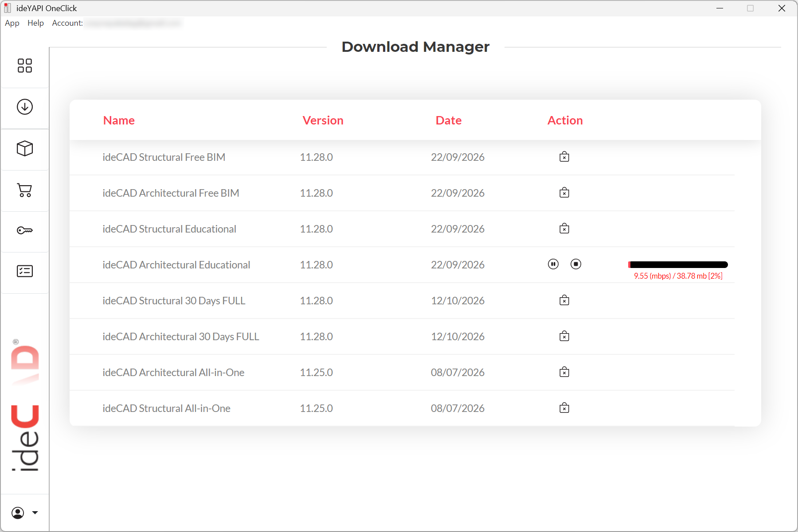Open the App menu
The width and height of the screenshot is (798, 532).
coord(12,23)
